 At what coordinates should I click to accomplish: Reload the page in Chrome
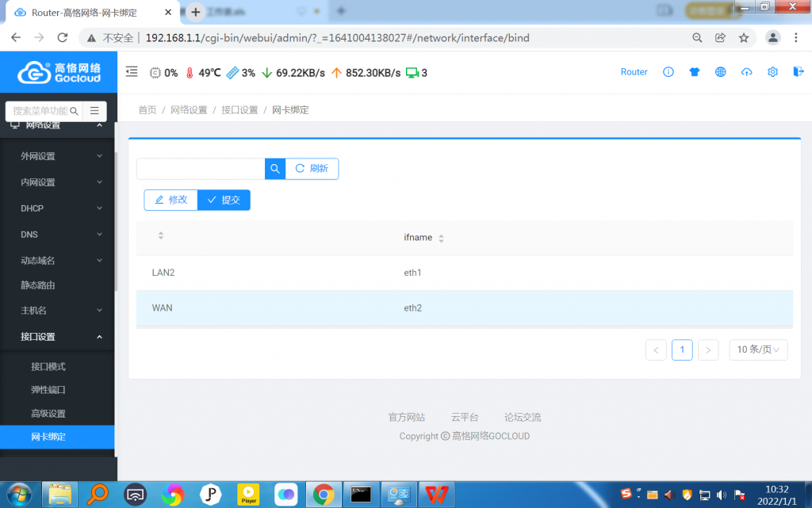(63, 38)
